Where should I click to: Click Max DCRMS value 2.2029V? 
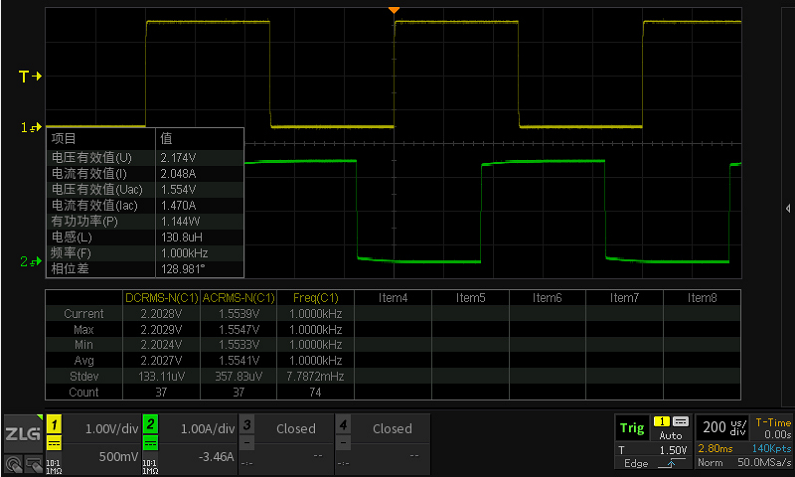coord(161,329)
